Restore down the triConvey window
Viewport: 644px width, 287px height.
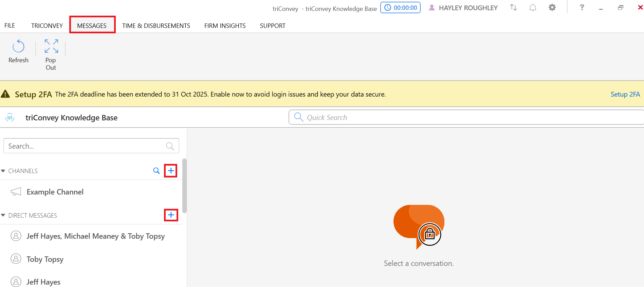pos(621,7)
